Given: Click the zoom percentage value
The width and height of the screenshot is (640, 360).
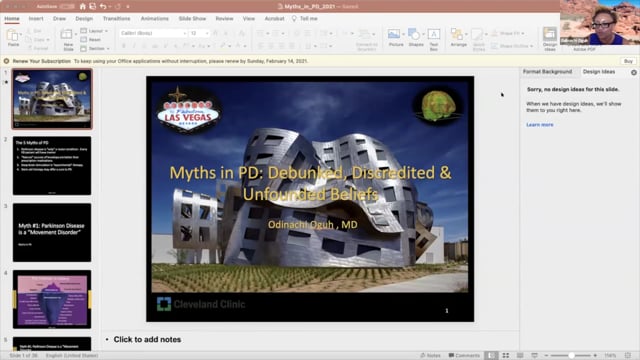Looking at the screenshot, I should [610, 356].
